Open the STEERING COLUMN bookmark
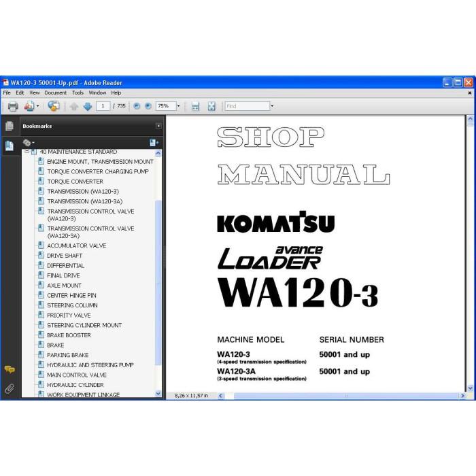Viewport: 476px width, 476px height. pos(72,305)
